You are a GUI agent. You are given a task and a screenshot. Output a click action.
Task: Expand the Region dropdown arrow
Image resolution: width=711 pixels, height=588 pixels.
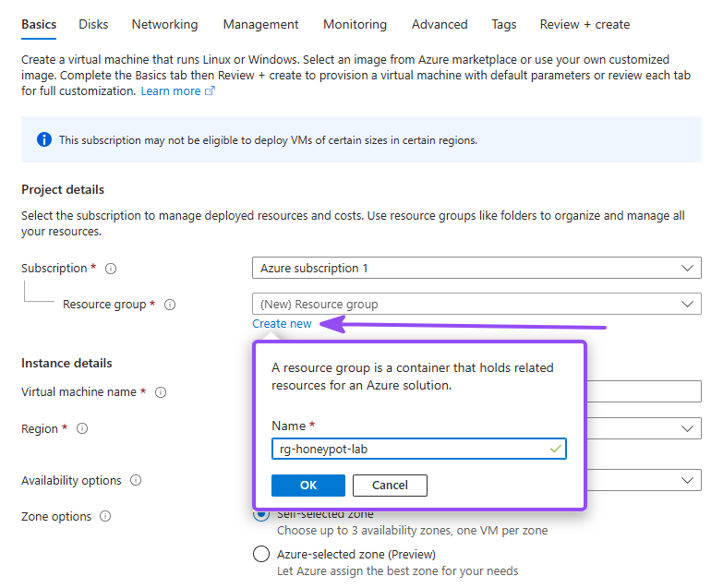point(687,428)
